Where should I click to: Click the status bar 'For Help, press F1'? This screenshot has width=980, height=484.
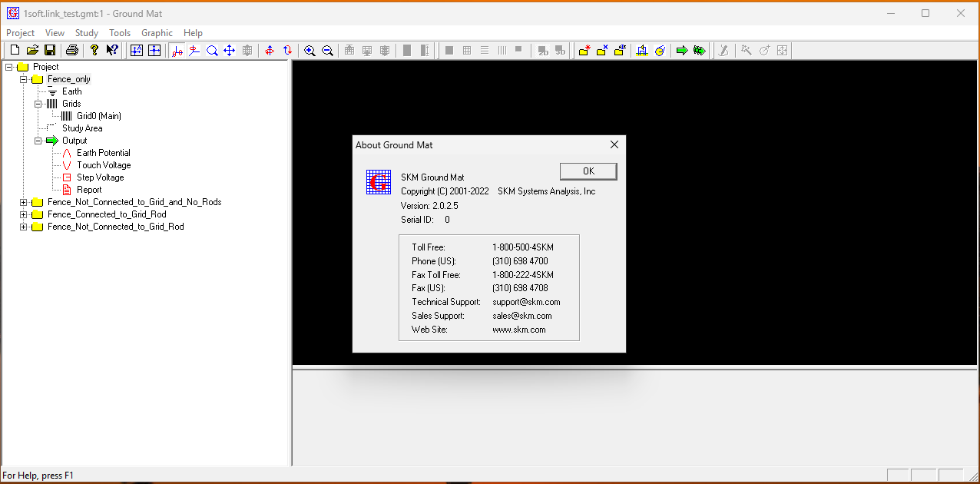(x=38, y=476)
